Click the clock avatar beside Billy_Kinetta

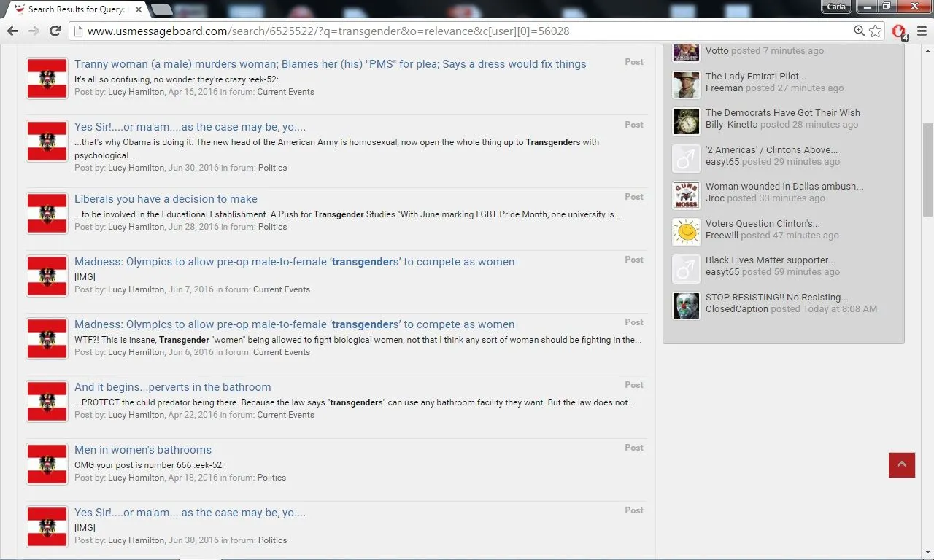pos(686,122)
